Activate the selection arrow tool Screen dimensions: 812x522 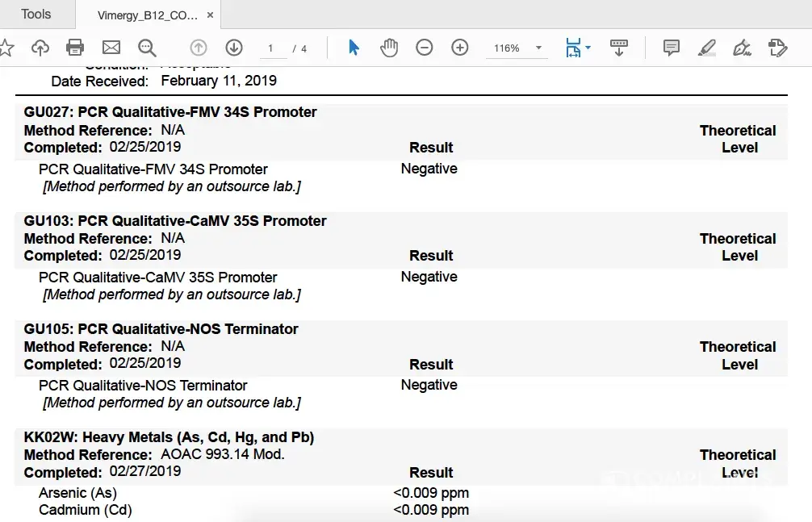click(x=354, y=48)
